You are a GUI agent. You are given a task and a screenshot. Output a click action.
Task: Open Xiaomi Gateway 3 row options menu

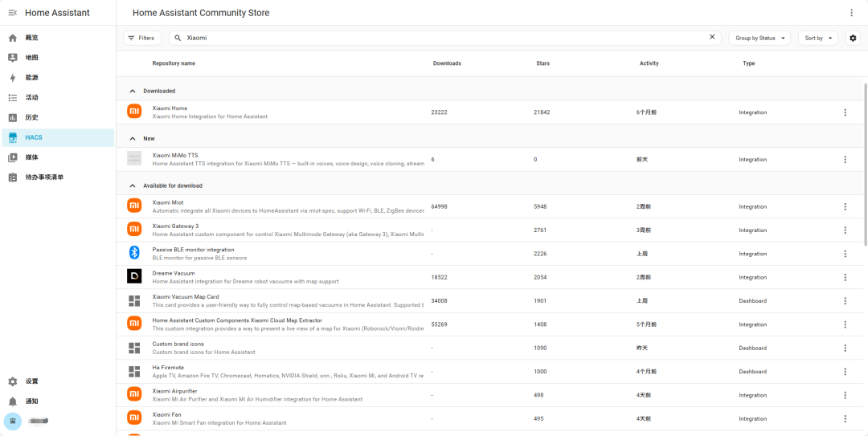tap(845, 230)
